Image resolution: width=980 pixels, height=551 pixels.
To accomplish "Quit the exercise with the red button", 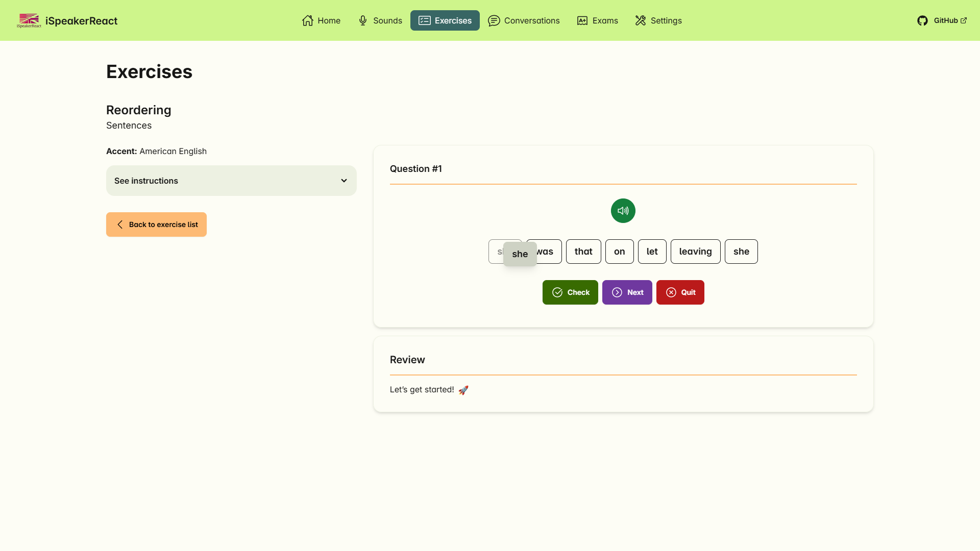I will point(680,292).
